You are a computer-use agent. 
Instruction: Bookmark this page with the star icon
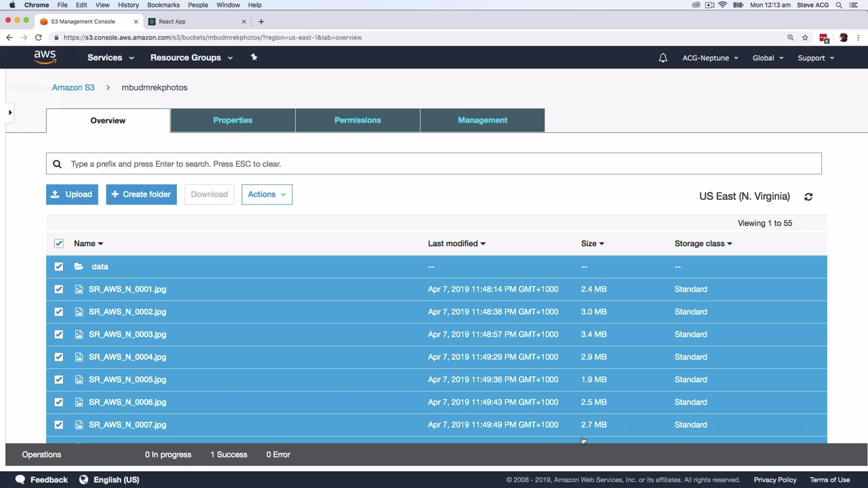805,38
